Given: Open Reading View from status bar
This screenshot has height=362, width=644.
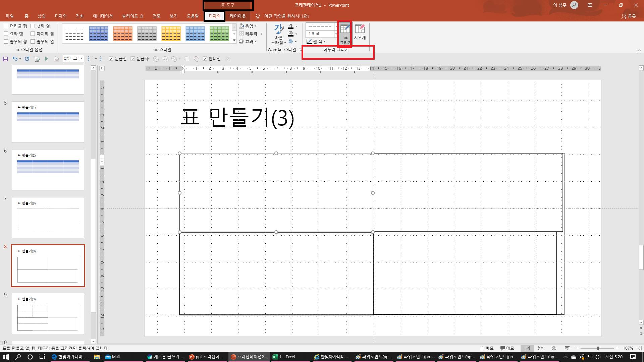Looking at the screenshot, I should pos(554,348).
